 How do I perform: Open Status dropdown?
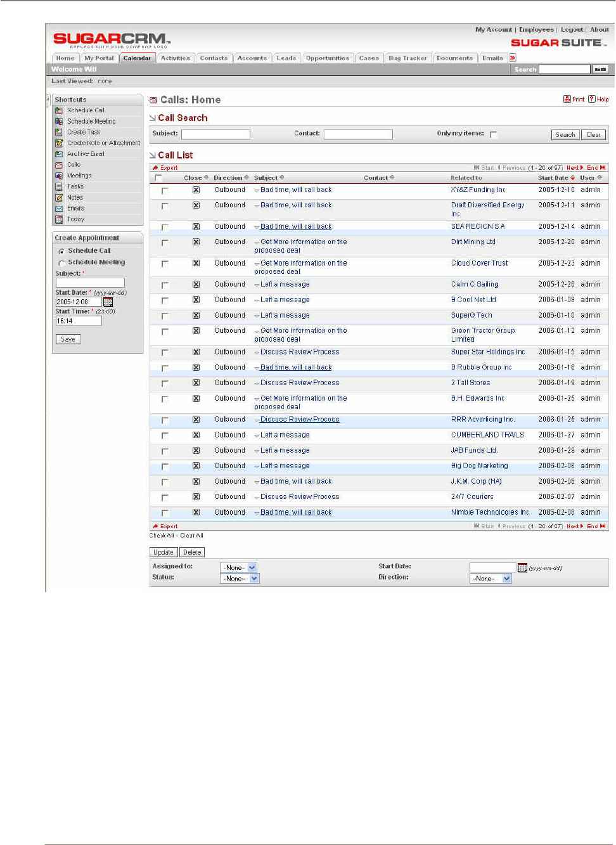point(240,578)
